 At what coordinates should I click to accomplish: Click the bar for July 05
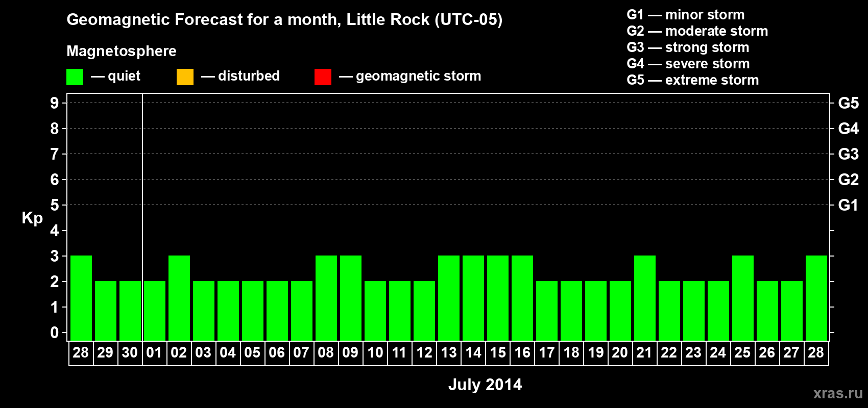[253, 311]
